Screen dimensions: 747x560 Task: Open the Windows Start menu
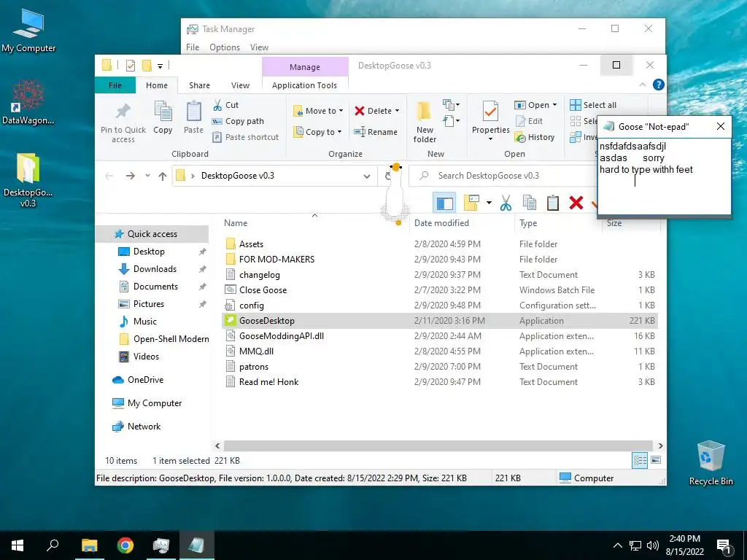pos(18,545)
